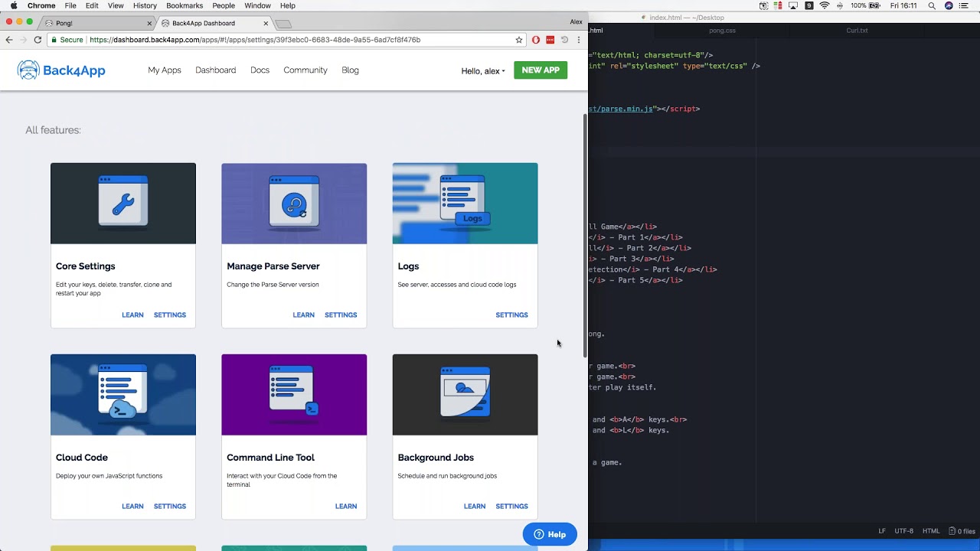
Task: Open Spotlight search in menu bar
Action: coord(932,5)
